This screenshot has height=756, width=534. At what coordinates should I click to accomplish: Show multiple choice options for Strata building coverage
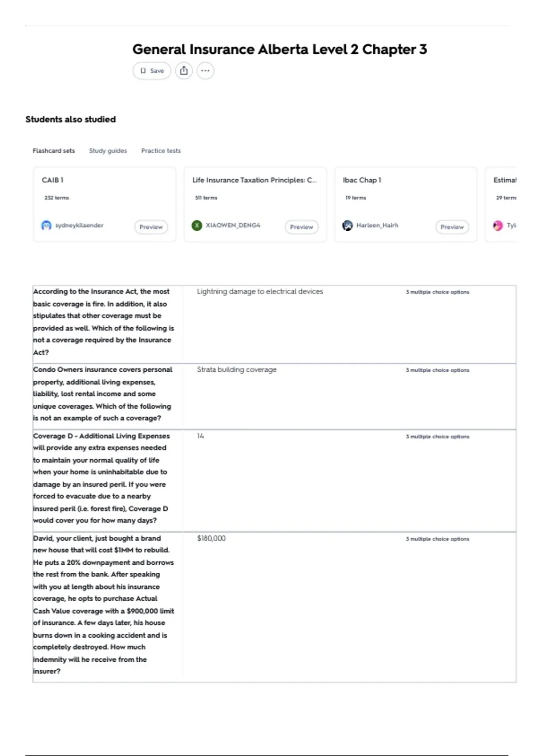point(437,370)
